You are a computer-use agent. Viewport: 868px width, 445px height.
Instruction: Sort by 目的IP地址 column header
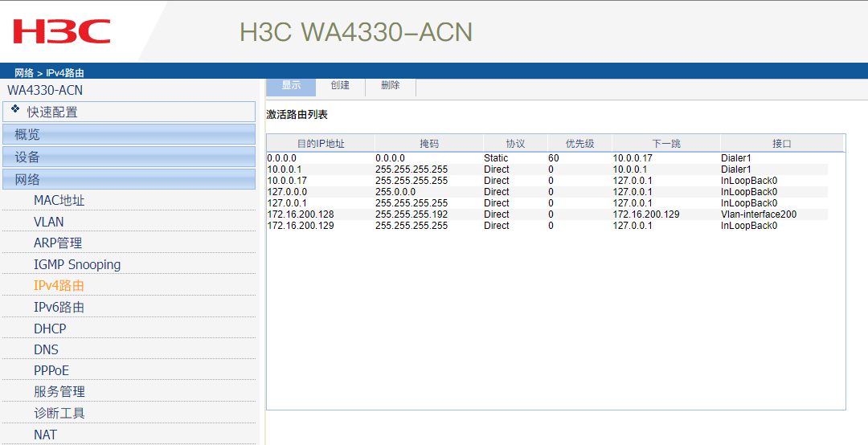point(321,144)
